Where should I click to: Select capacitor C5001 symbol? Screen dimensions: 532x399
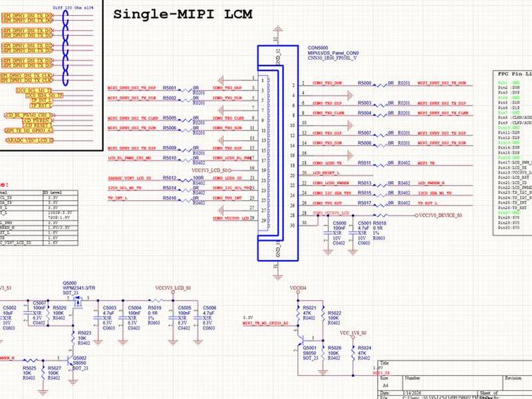pos(353,233)
